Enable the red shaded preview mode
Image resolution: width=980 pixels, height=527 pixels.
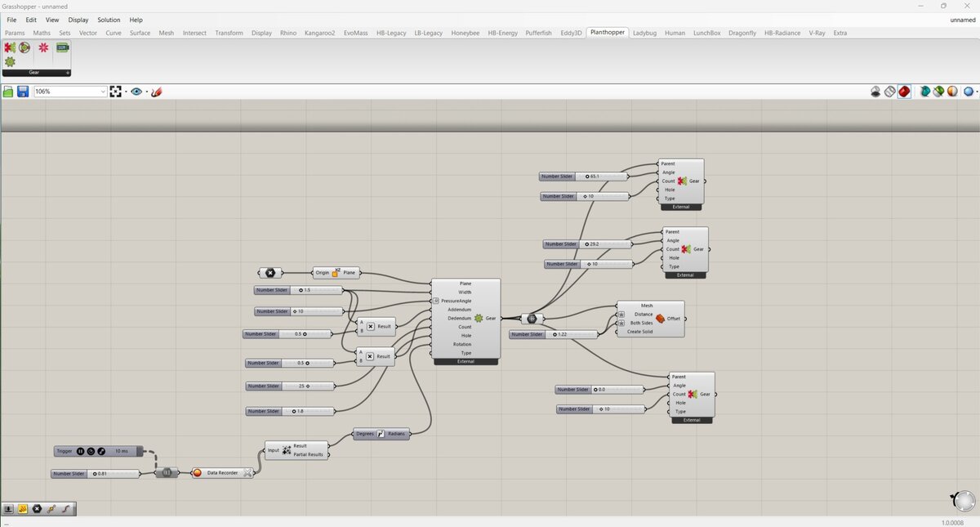tap(904, 92)
